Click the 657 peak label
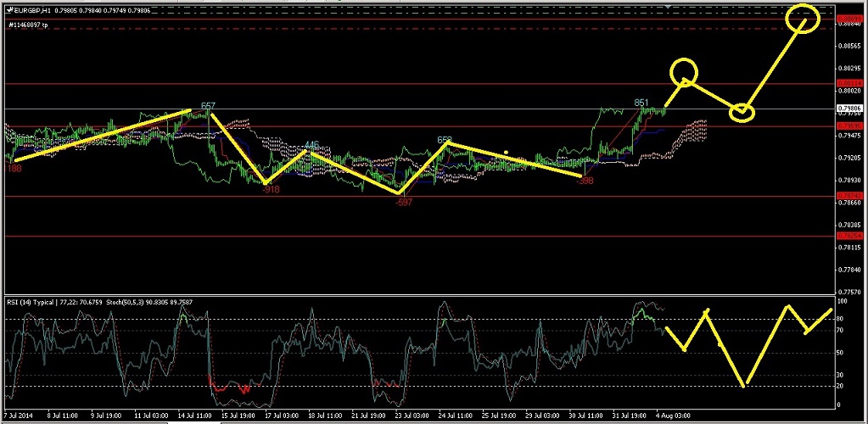This screenshot has width=868, height=424. tap(208, 106)
